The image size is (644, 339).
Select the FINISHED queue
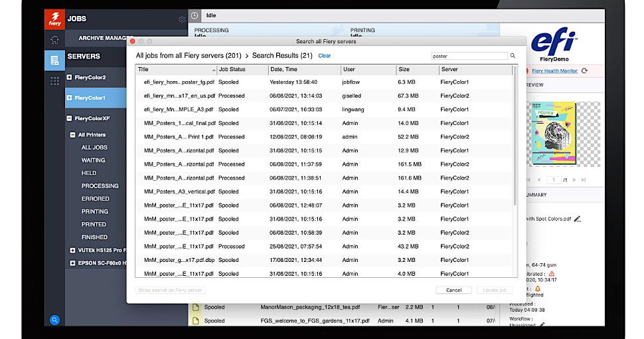[x=94, y=237]
